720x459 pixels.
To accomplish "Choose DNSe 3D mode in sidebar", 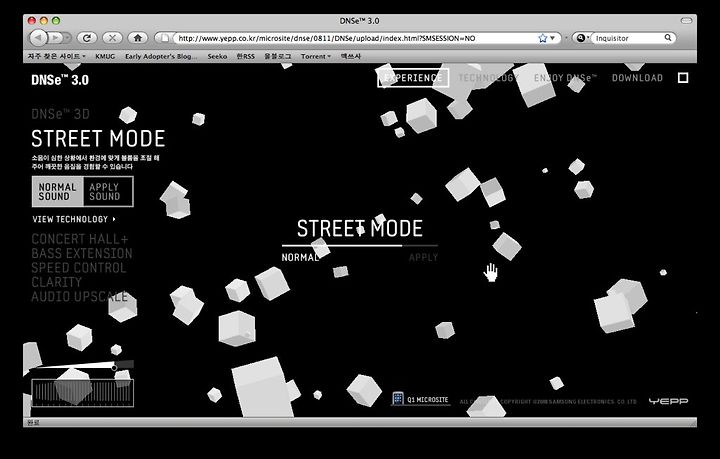I will tap(60, 114).
